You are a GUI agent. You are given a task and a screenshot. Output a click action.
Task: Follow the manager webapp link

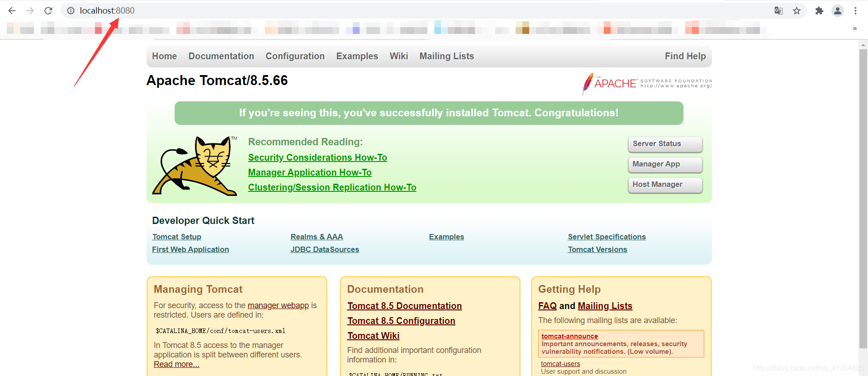pos(278,305)
